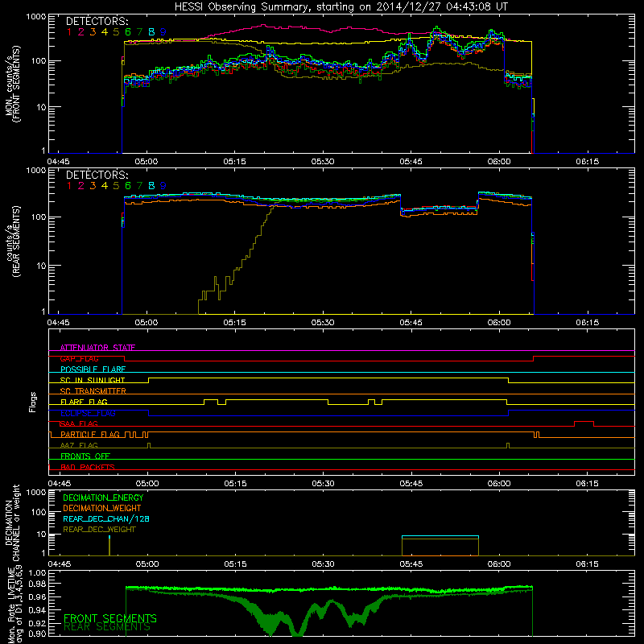Click the 06:00 tick label under the front segments plot

499,162
